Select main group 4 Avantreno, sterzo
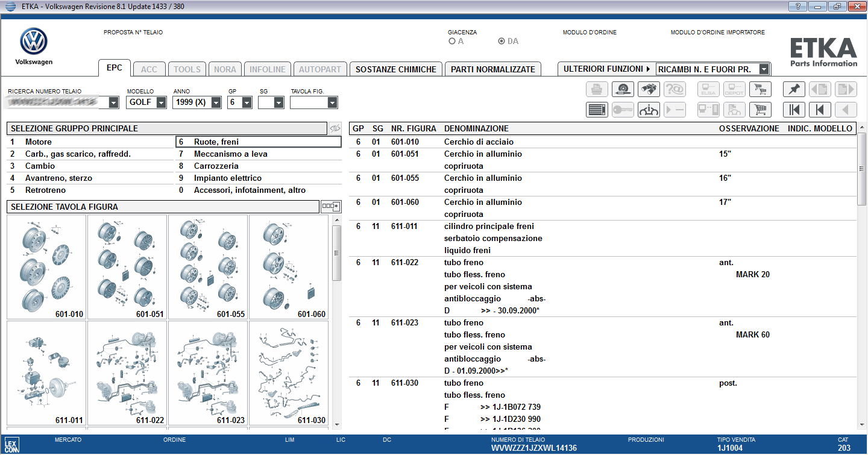Viewport: 868px width, 455px height. coord(90,178)
